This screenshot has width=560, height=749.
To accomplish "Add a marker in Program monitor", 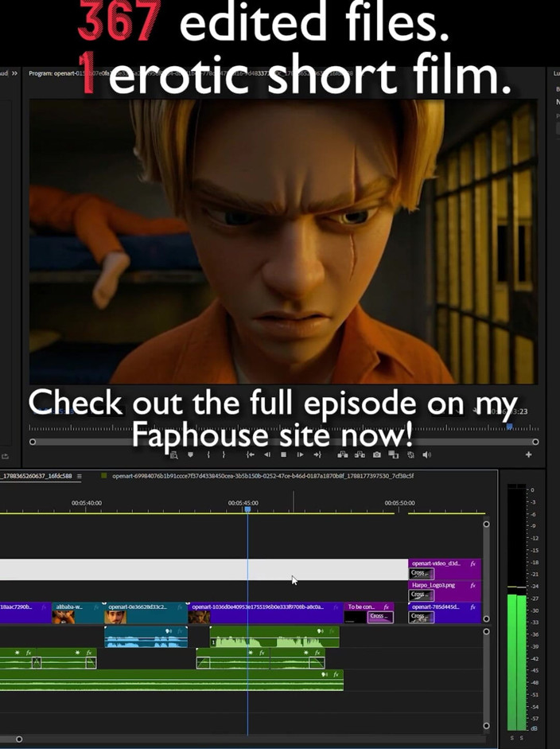I will (190, 454).
